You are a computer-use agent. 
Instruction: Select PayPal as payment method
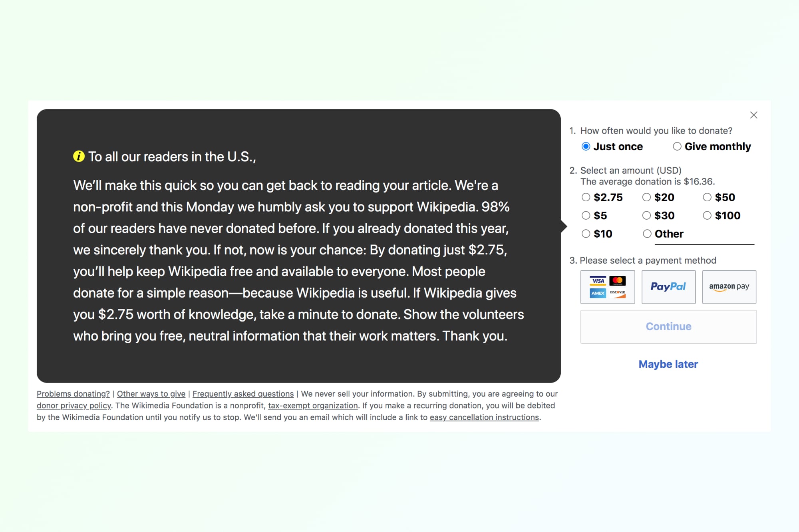[668, 287]
